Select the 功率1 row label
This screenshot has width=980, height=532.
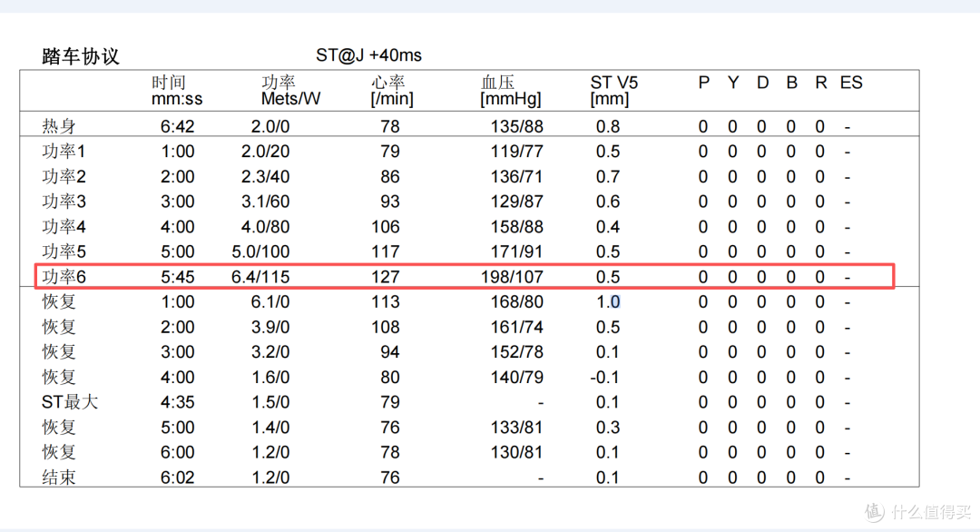click(64, 152)
